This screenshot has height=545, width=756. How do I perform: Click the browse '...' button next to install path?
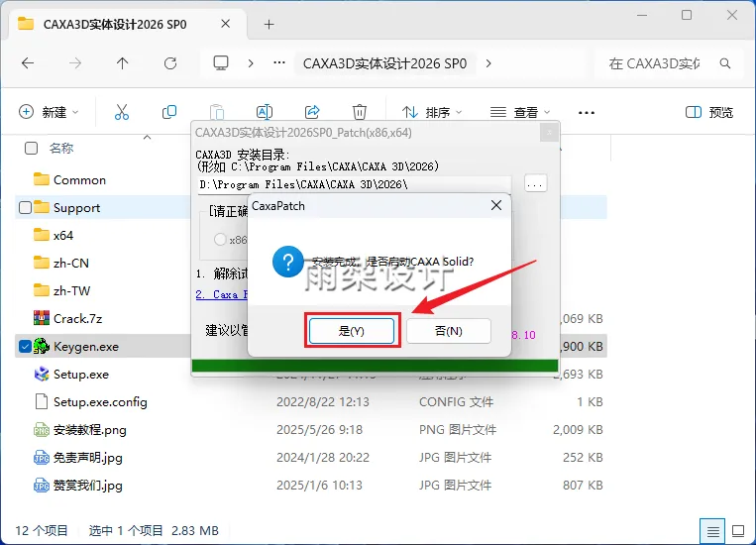[535, 183]
